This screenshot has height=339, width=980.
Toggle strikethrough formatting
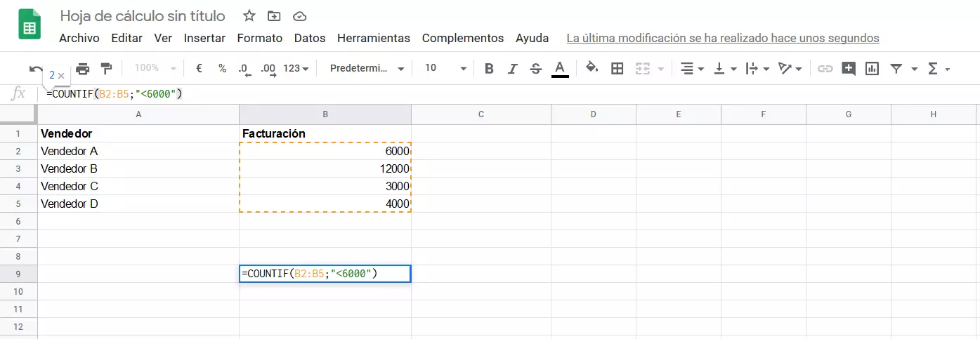536,68
